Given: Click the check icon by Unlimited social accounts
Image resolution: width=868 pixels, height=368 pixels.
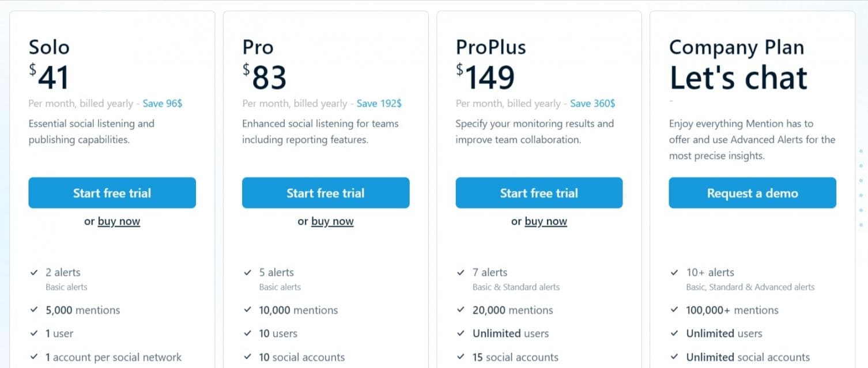Looking at the screenshot, I should [674, 357].
